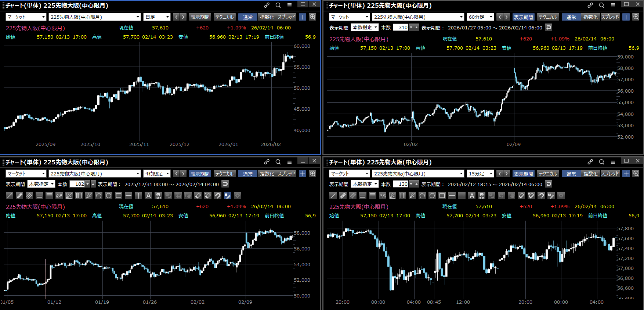This screenshot has width=644, height=310.
Task: Open the 60分足 timeframe dropdown
Action: (x=480, y=17)
